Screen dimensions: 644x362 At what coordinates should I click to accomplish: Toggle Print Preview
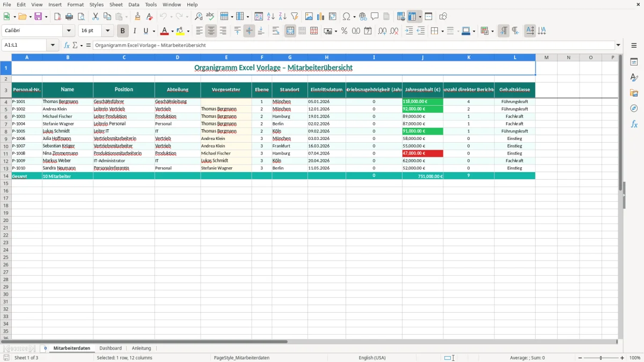(x=81, y=17)
